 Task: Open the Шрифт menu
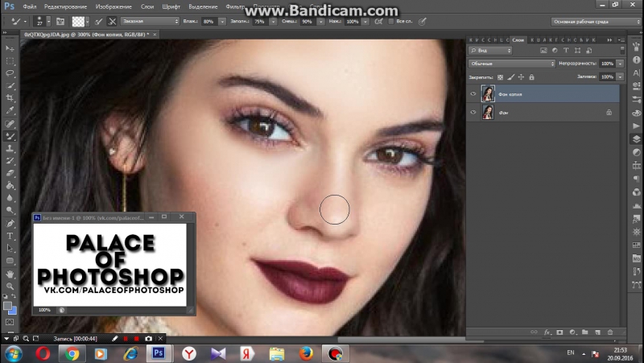[x=171, y=6]
